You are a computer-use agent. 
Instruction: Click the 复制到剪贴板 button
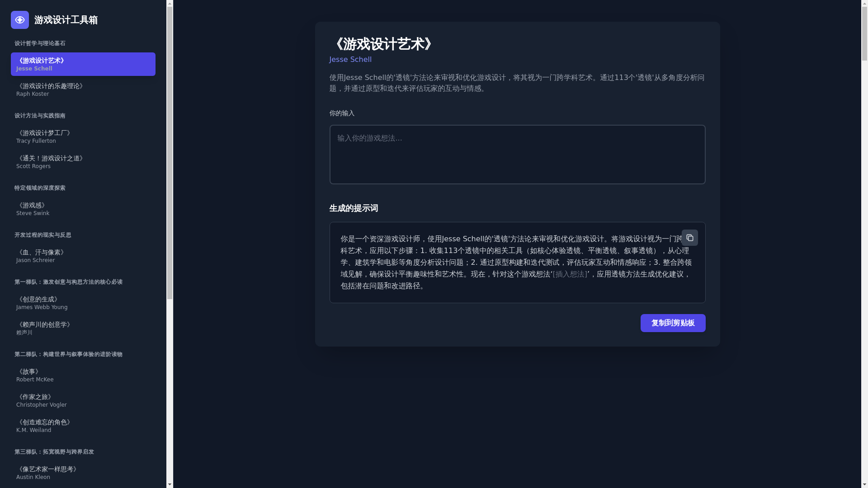click(673, 323)
